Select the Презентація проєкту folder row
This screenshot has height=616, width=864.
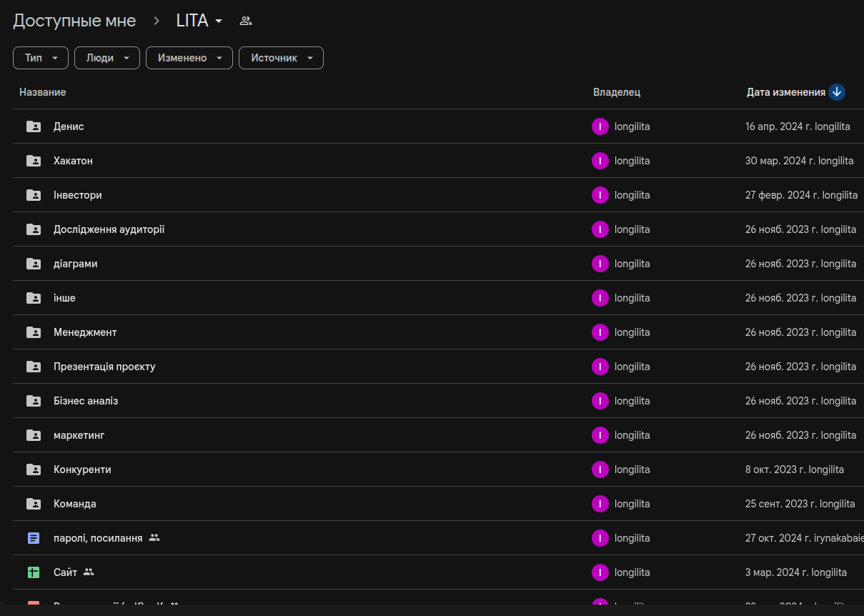point(104,367)
